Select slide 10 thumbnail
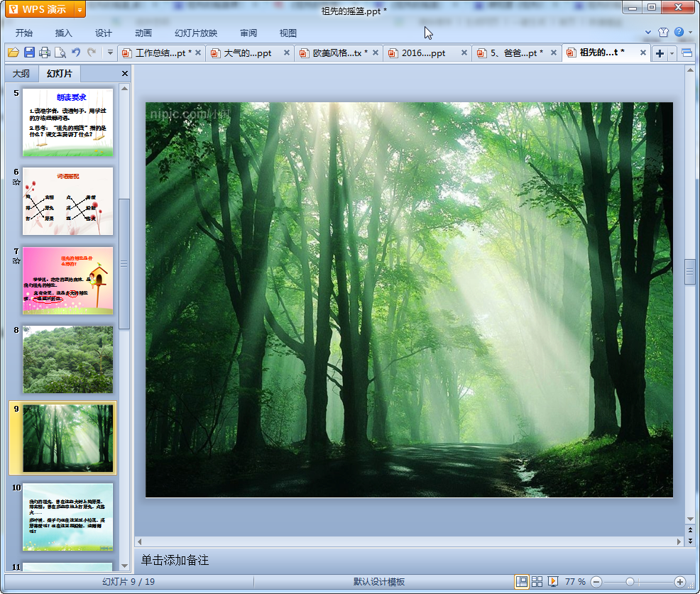 (68, 517)
